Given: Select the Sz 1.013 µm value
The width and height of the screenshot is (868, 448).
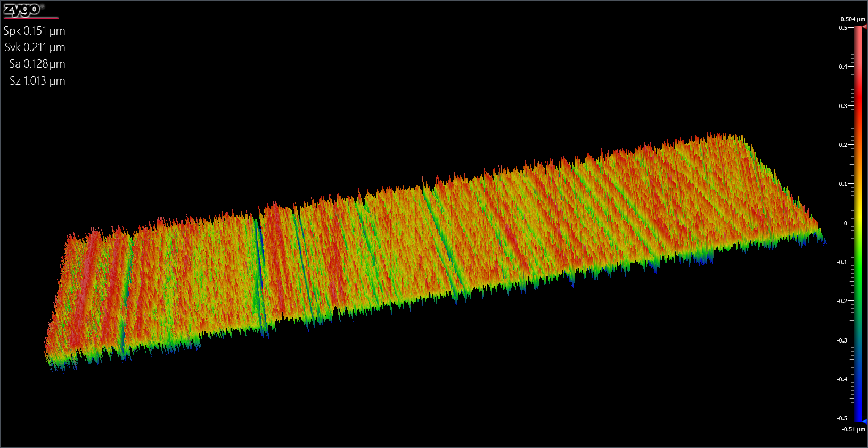Looking at the screenshot, I should pyautogui.click(x=37, y=81).
